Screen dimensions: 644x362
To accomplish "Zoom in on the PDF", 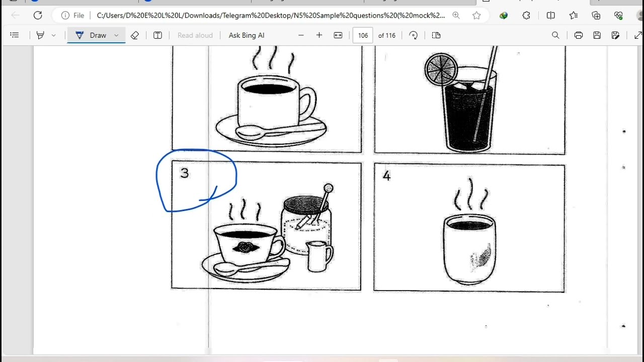I will tap(319, 35).
